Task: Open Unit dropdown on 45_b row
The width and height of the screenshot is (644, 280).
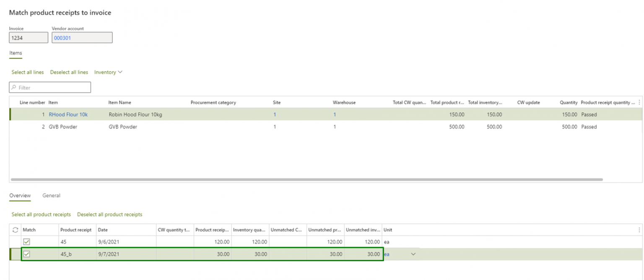Action: (x=413, y=254)
